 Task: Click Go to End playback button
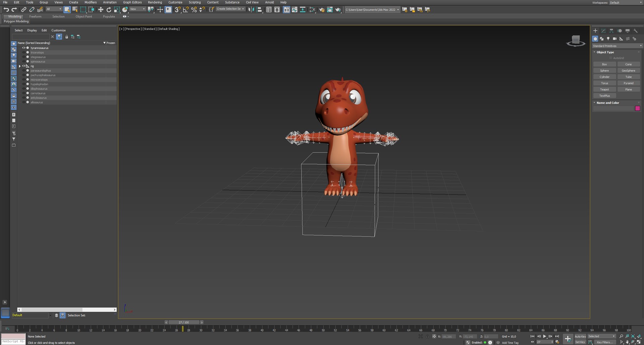coord(557,336)
